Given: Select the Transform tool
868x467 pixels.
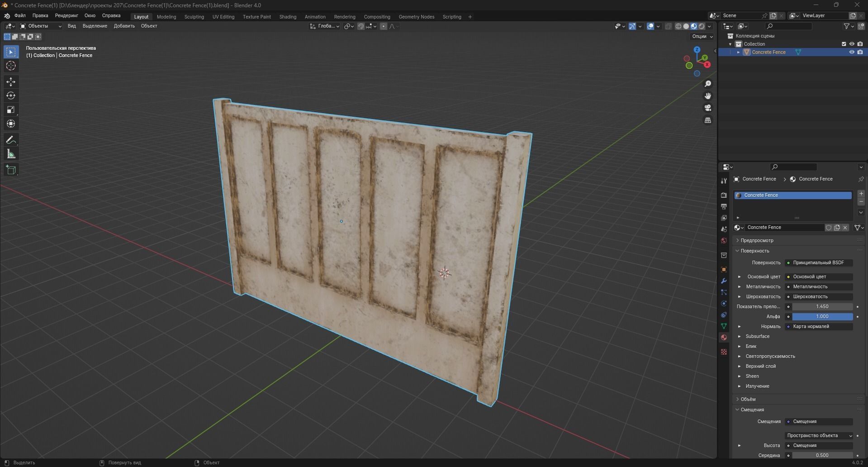Looking at the screenshot, I should click(11, 124).
